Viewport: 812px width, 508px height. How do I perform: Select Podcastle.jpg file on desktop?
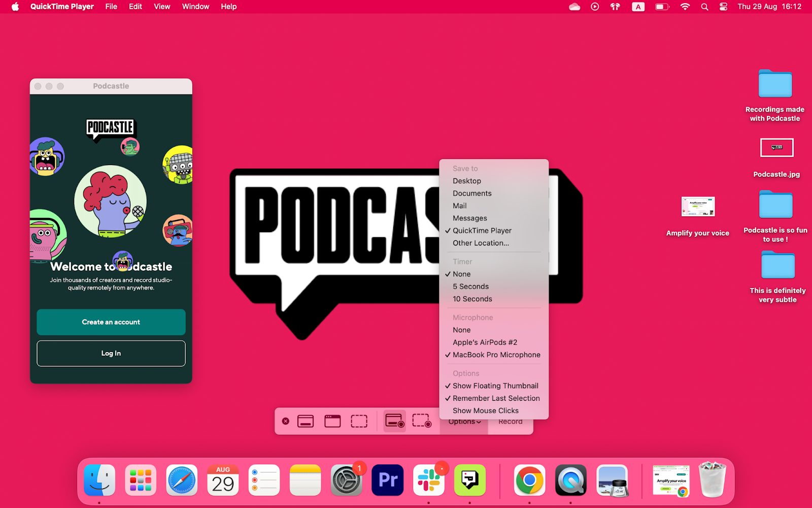tap(776, 158)
